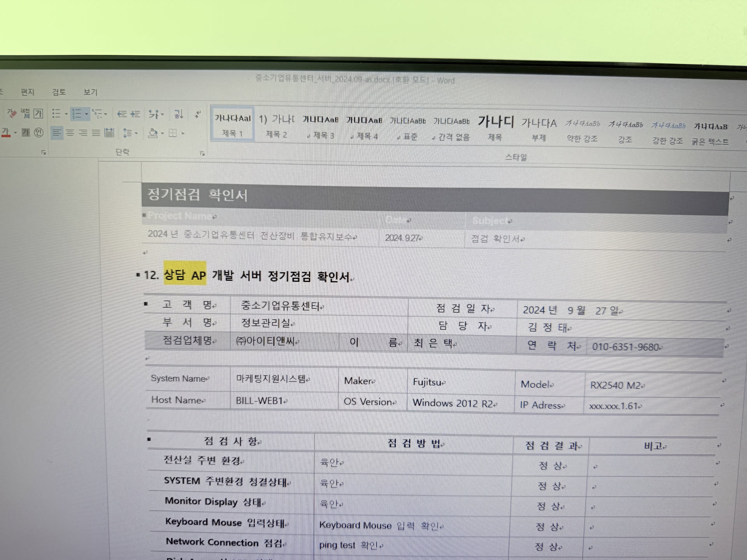Click the decrease indent icon
Screen dimensions: 747x560
pyautogui.click(x=122, y=114)
